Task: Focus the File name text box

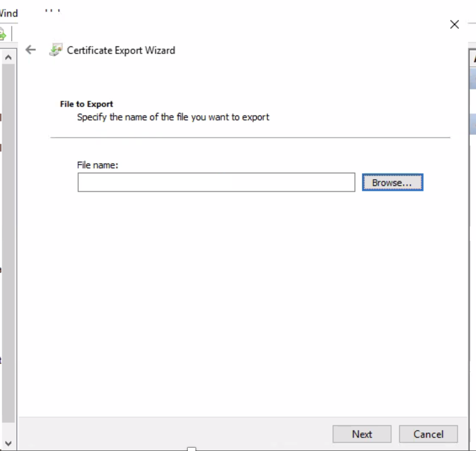Action: pyautogui.click(x=216, y=182)
